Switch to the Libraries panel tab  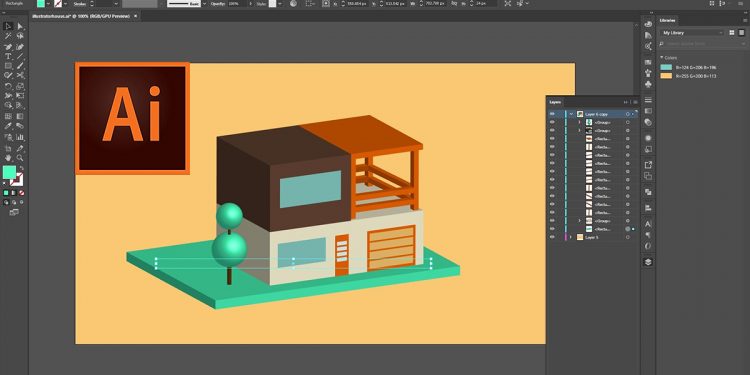coord(667,20)
